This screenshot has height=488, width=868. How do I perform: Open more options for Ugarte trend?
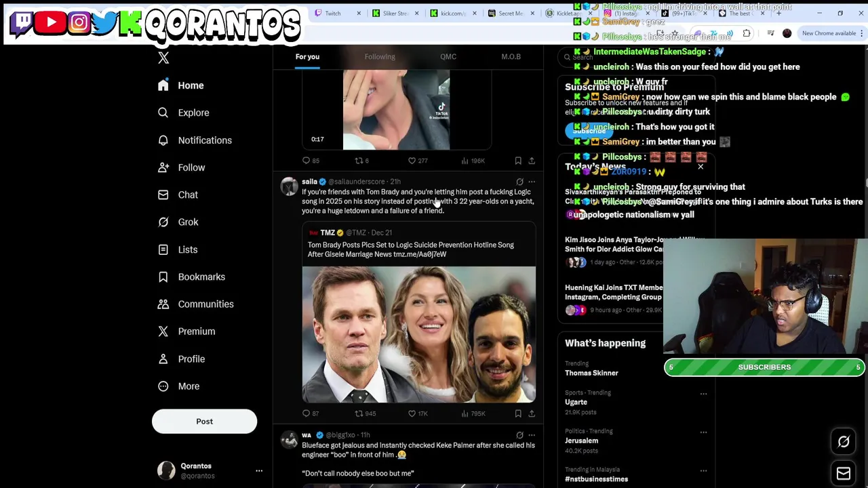click(703, 393)
